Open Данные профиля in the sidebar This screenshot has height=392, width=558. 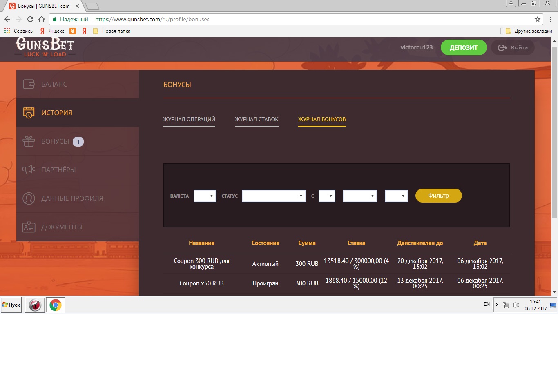(78, 198)
